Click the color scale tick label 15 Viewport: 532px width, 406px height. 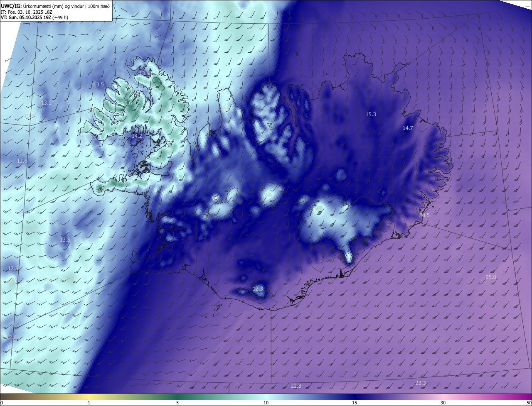coord(355,403)
